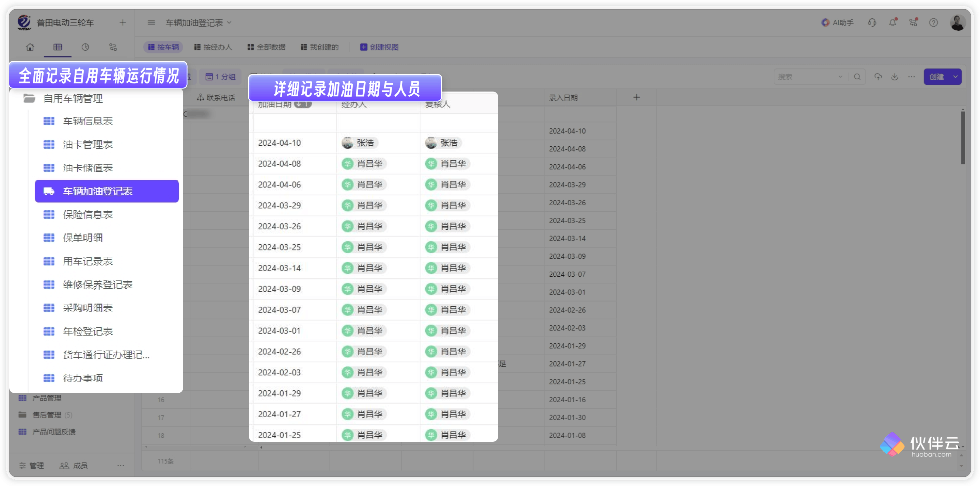Open the customer support headset icon
Viewport: 980px width, 486px height.
(872, 23)
